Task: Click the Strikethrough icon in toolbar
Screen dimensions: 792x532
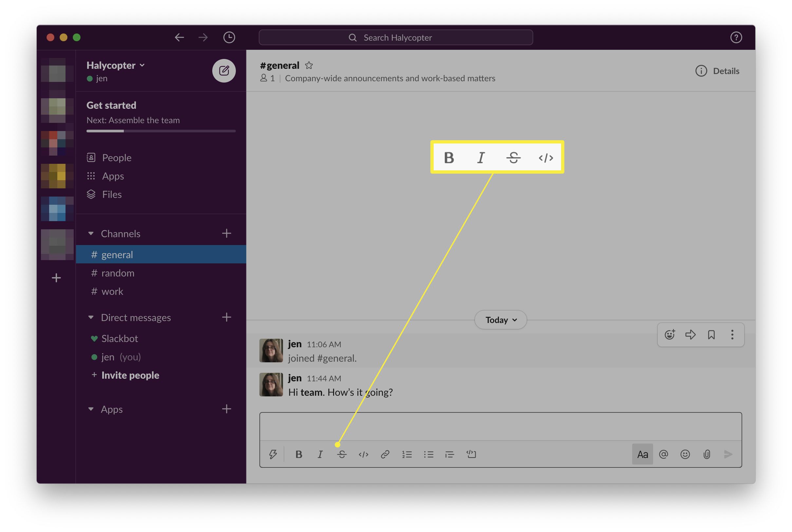Action: (341, 454)
